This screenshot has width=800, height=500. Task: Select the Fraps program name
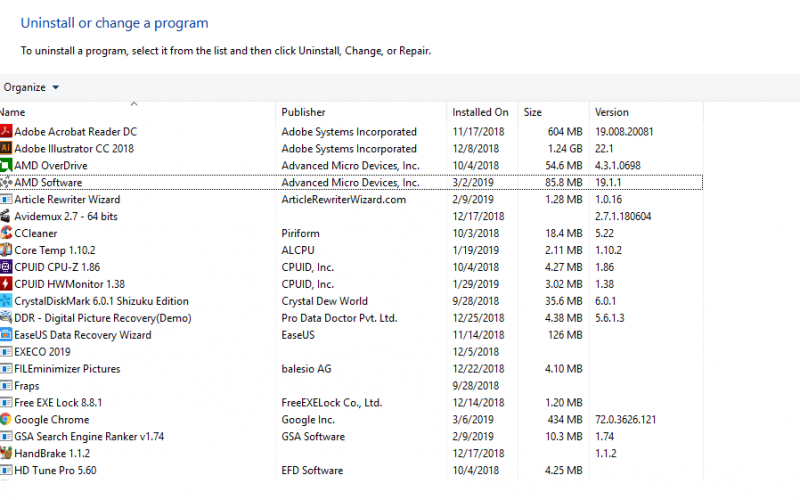27,386
